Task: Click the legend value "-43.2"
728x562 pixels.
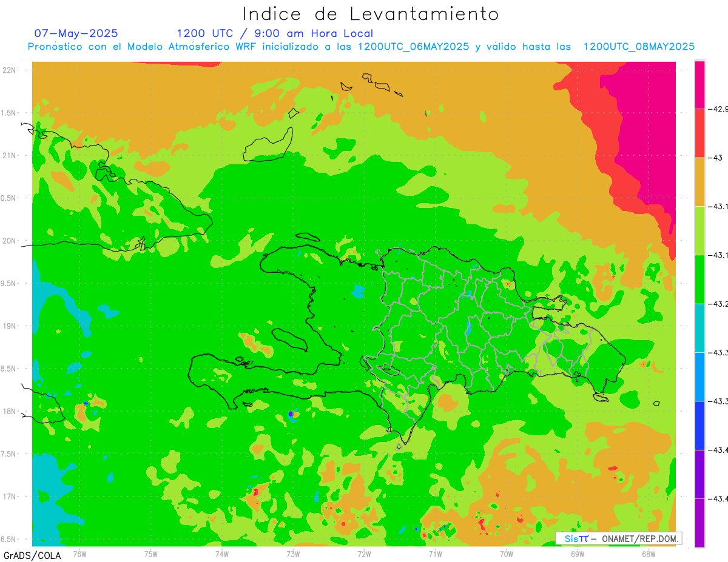Action: pos(718,304)
